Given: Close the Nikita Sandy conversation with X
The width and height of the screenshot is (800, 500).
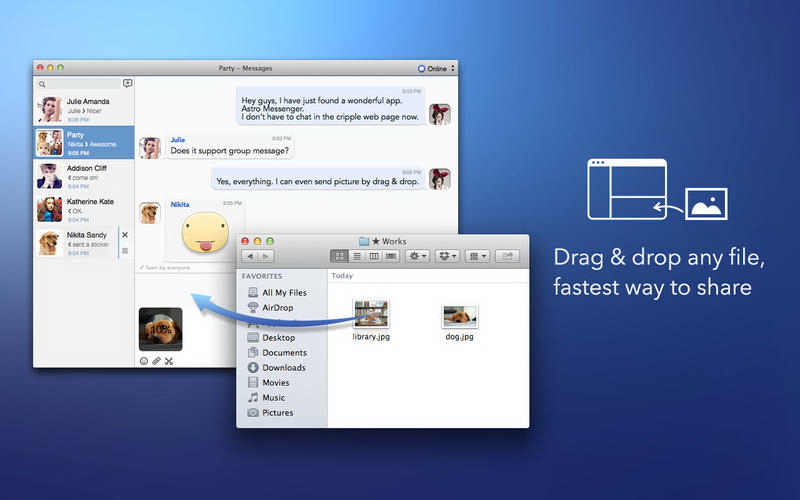Looking at the screenshot, I should [125, 235].
